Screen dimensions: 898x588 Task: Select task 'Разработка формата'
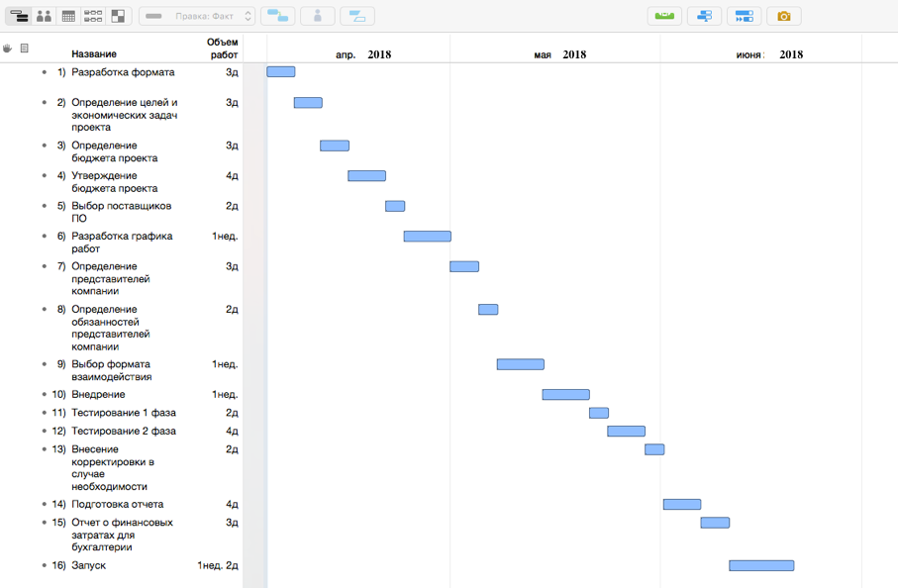[123, 72]
